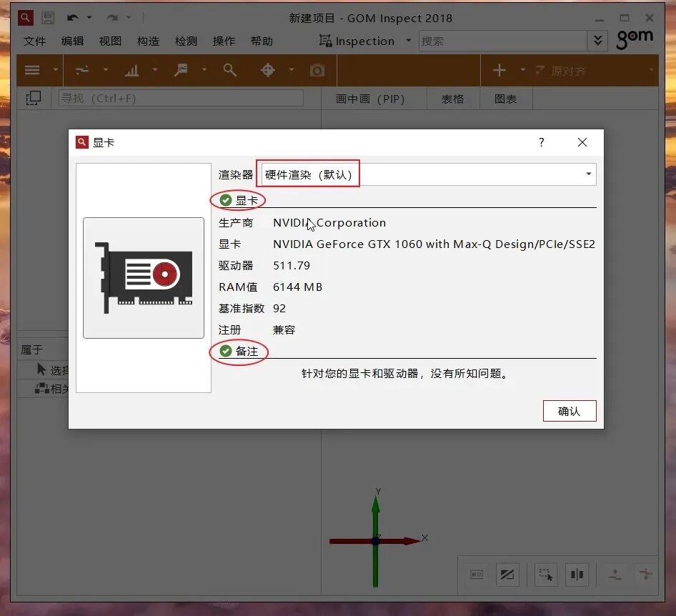Click the 原对齐 alignment selector

click(x=595, y=70)
